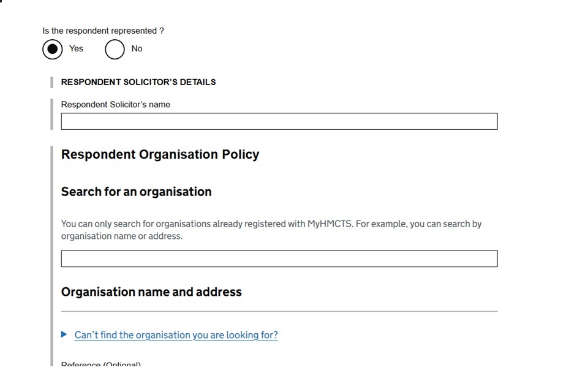
Task: Click the 'Respondent Solicitor's name' field label
Action: click(x=115, y=105)
